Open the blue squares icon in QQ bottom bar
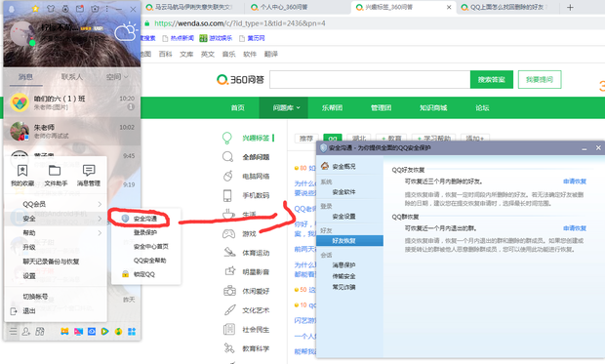 132,331
